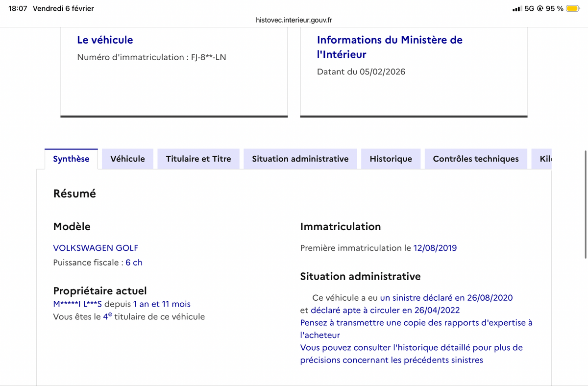The height and width of the screenshot is (386, 588).
Task: Tap the orientation lock icon in status bar
Action: point(540,8)
